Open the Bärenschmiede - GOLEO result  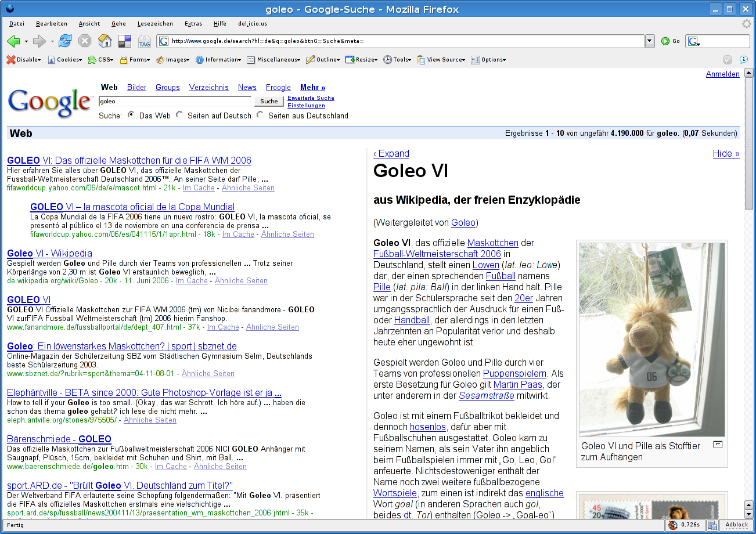(x=59, y=439)
